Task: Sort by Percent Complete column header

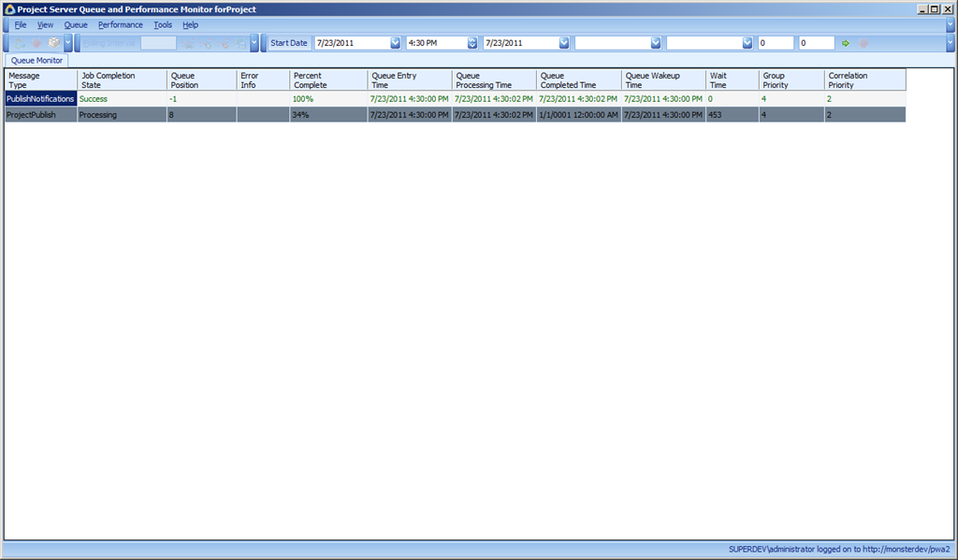Action: (x=328, y=80)
